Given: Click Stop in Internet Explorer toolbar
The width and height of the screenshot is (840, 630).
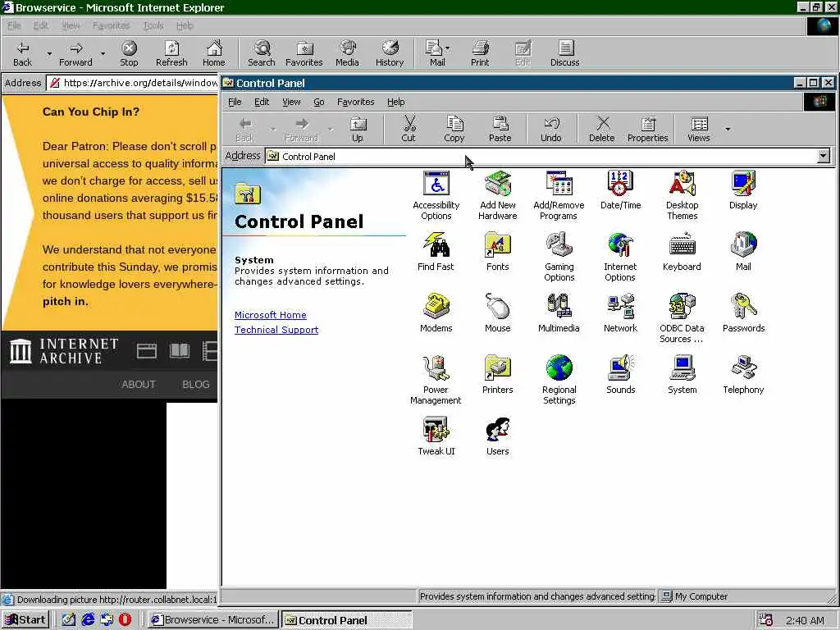Looking at the screenshot, I should pyautogui.click(x=129, y=53).
